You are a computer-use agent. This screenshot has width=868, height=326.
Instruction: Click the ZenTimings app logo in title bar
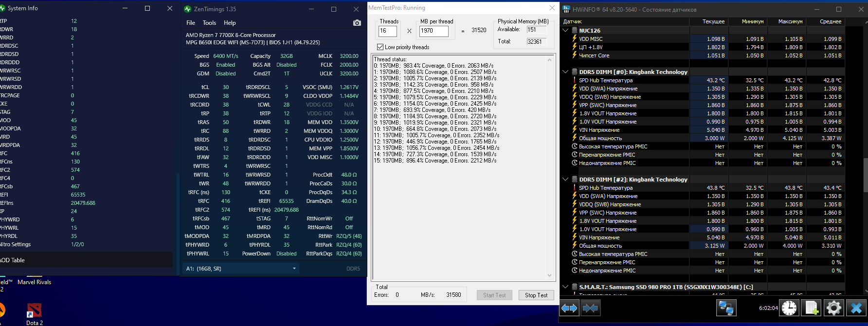[188, 9]
